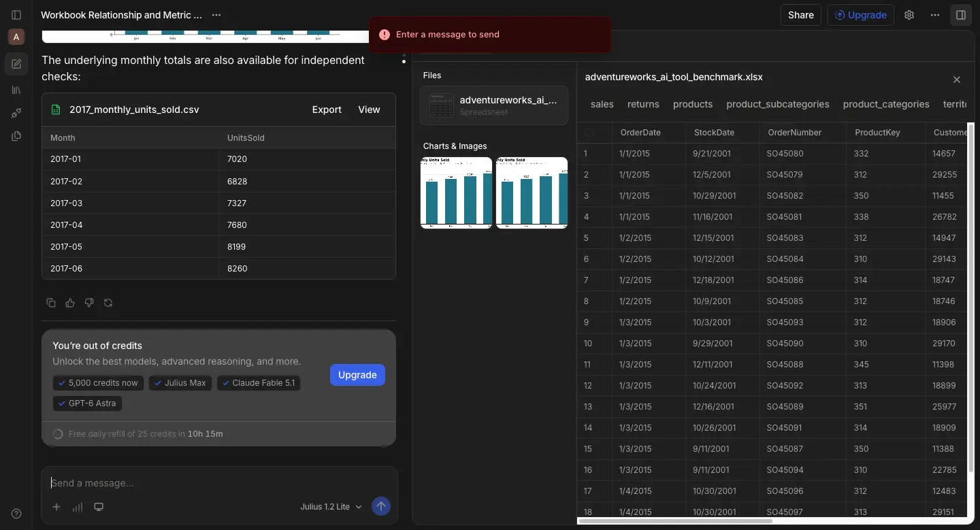Switch to the product_categories sheet tab
This screenshot has height=530, width=980.
point(886,104)
